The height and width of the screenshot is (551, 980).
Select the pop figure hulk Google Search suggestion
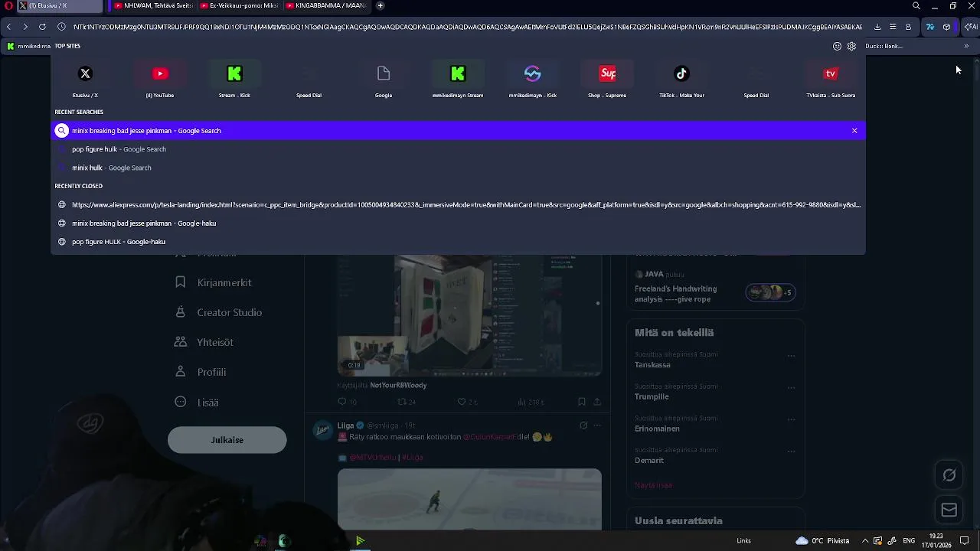(x=458, y=149)
